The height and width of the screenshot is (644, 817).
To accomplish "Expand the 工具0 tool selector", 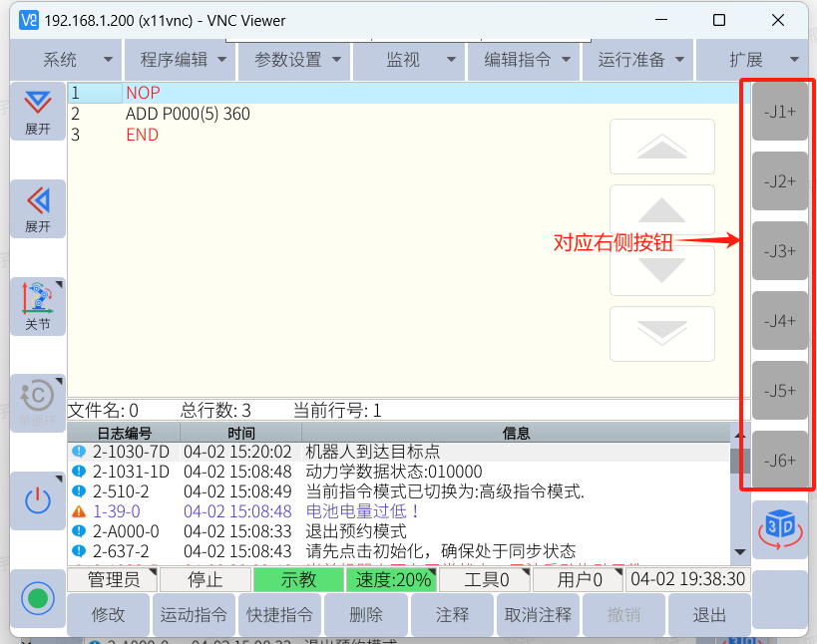I will (485, 579).
